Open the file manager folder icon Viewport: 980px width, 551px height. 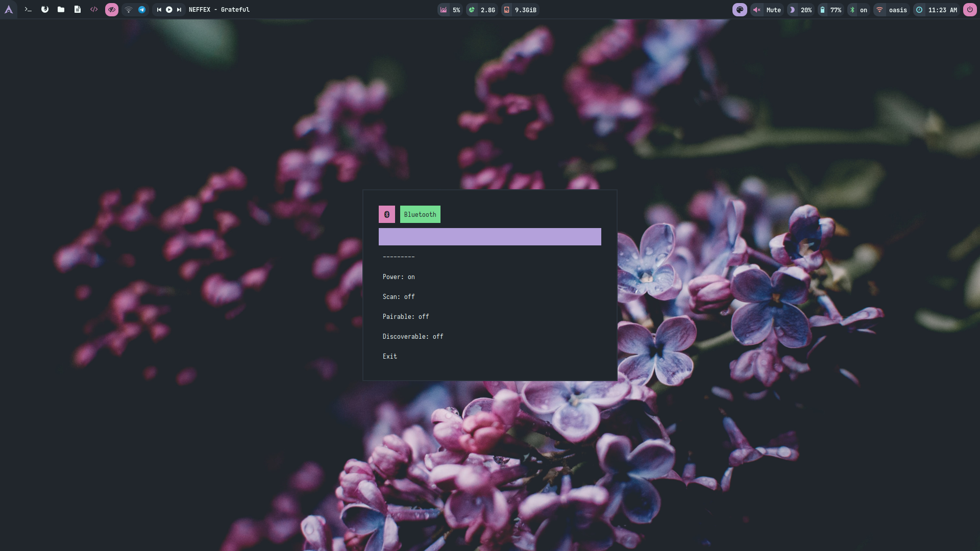pos(61,10)
